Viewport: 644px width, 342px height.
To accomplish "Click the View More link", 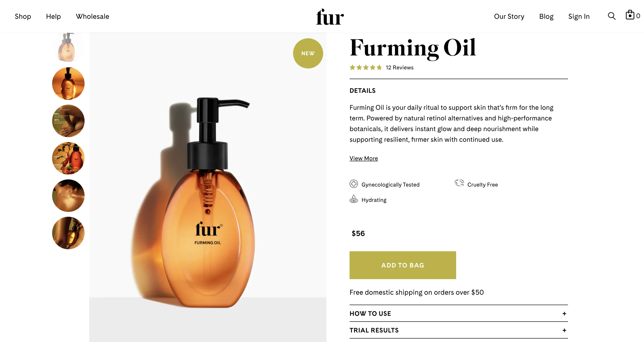I will (x=363, y=158).
